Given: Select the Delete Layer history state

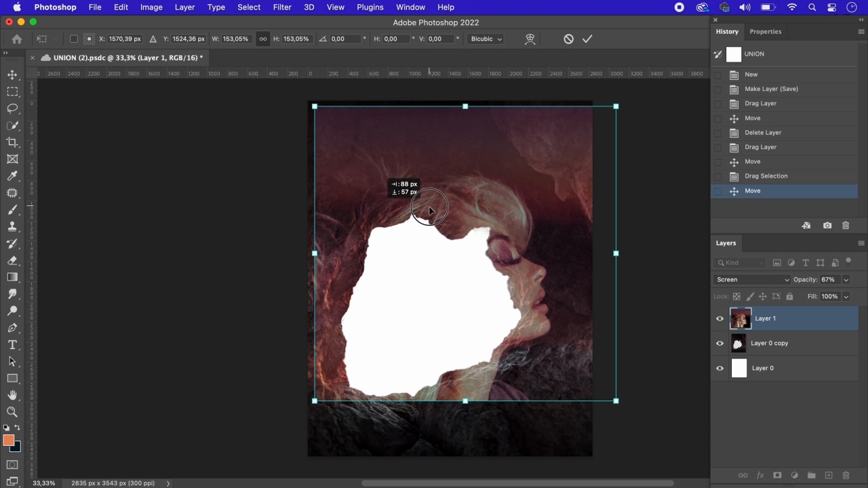Looking at the screenshot, I should (x=763, y=133).
